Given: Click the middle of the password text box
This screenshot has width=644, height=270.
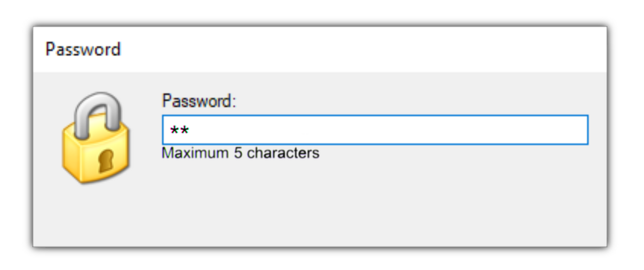Looking at the screenshot, I should pyautogui.click(x=375, y=130).
